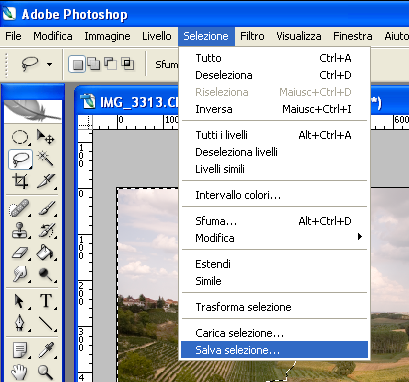Choose Simile from Selezione menu
This screenshot has height=382, width=409.
274,281
